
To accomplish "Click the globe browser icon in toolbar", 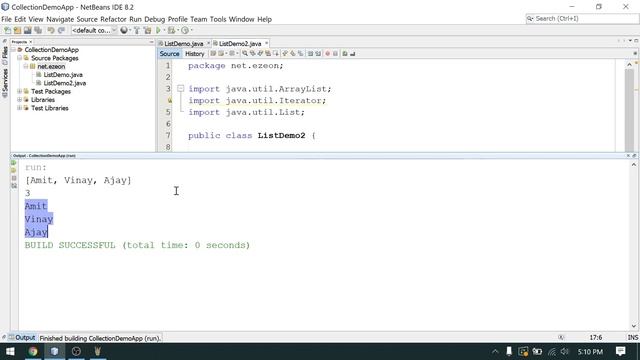I will [x=124, y=30].
